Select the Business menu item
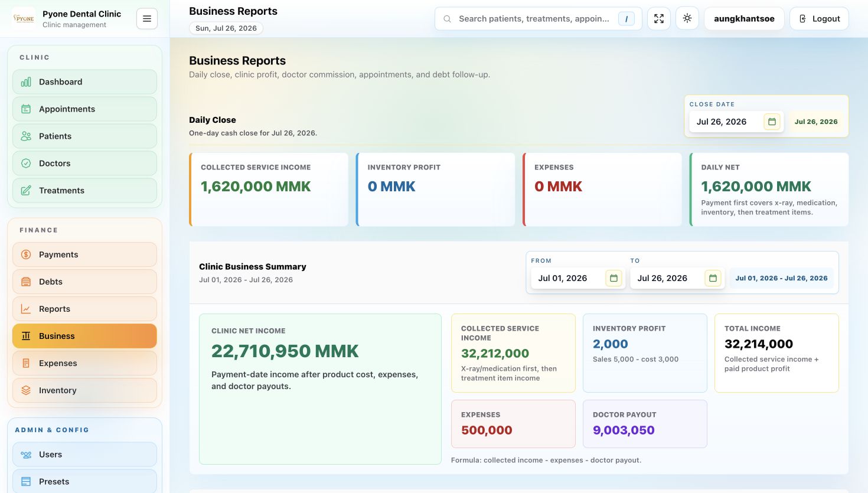Image resolution: width=868 pixels, height=493 pixels. [84, 336]
